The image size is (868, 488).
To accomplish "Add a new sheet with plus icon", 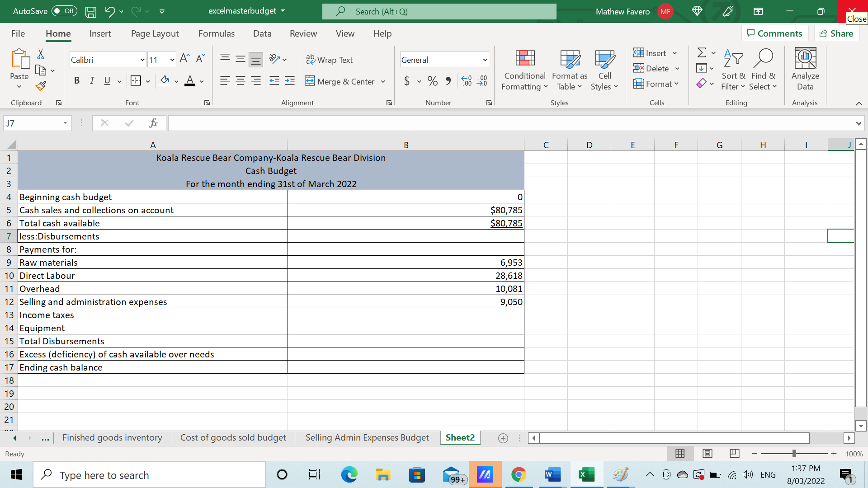I will click(503, 438).
